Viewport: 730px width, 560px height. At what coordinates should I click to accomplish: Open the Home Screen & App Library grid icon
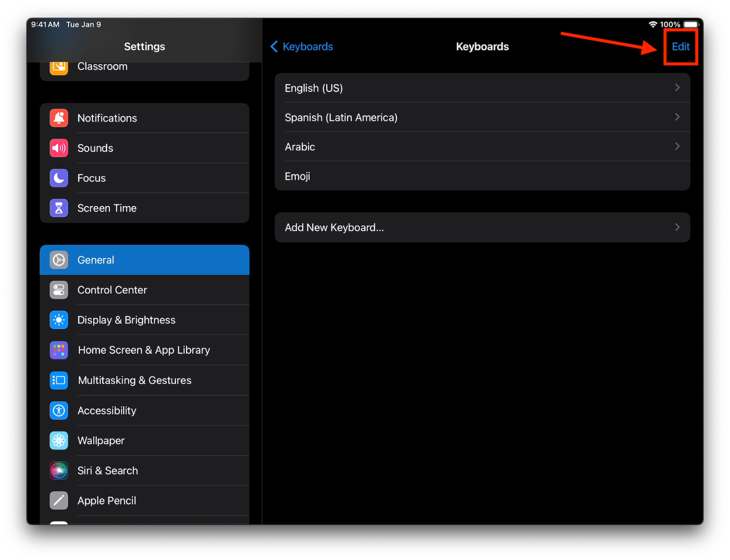(59, 350)
